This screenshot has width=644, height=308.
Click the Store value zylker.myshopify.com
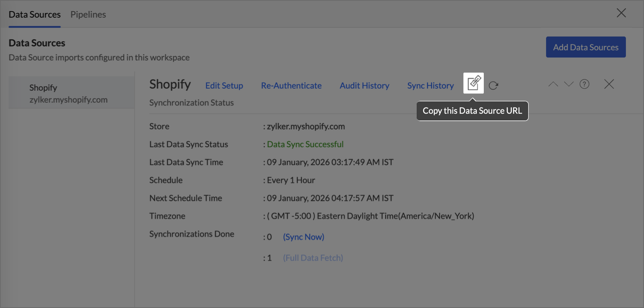306,126
